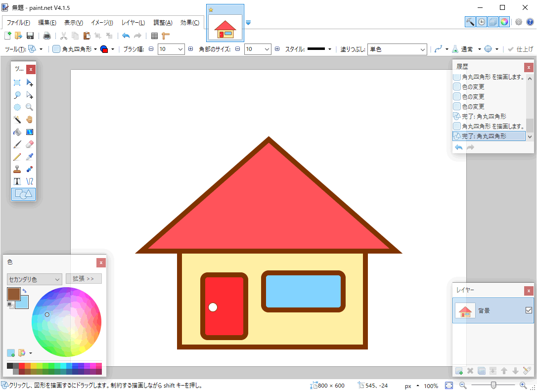Click the 仕上げ finish button

click(520, 49)
